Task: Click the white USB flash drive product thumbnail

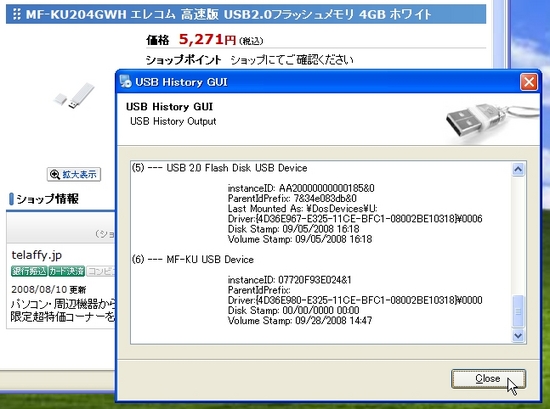Action: coord(74,96)
